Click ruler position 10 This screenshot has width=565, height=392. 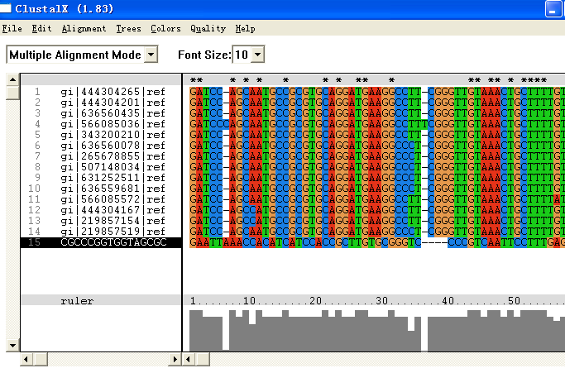click(x=249, y=300)
